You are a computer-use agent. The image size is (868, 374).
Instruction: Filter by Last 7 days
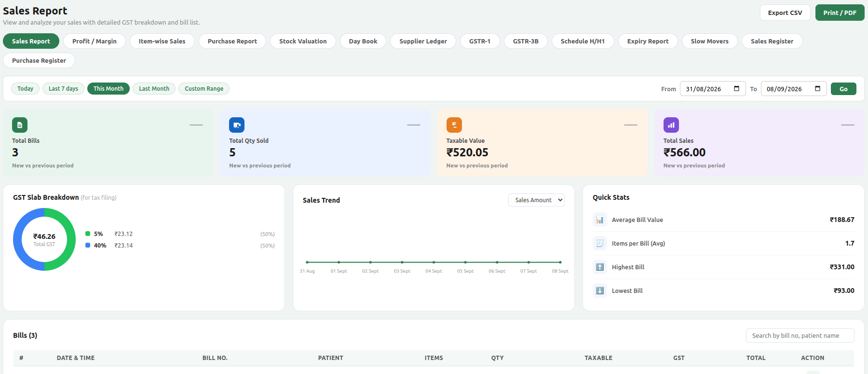coord(63,89)
